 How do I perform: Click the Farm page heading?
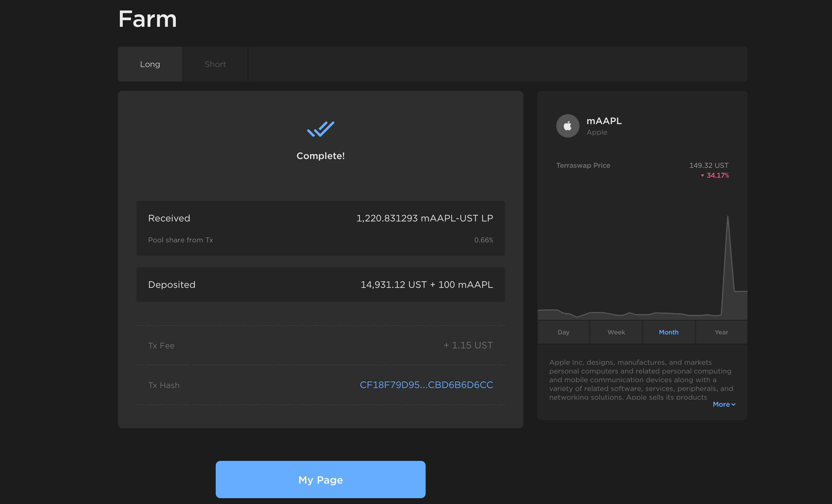click(x=148, y=19)
